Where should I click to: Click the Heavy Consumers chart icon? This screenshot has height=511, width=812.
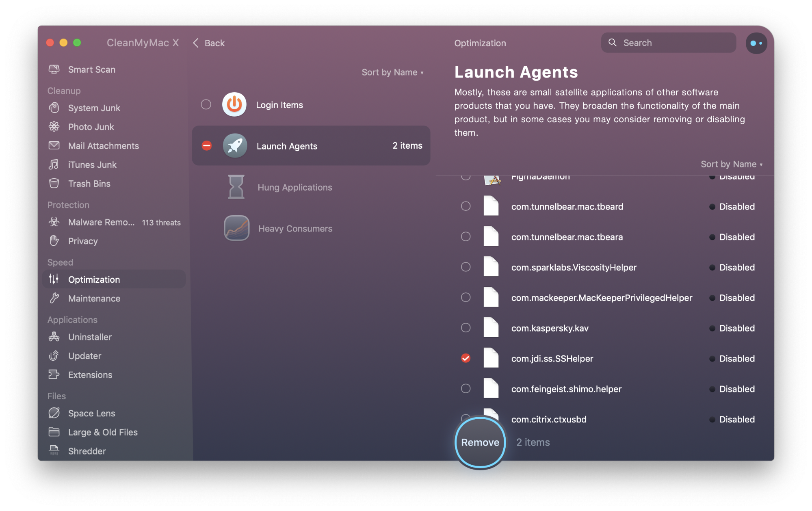[x=237, y=228]
